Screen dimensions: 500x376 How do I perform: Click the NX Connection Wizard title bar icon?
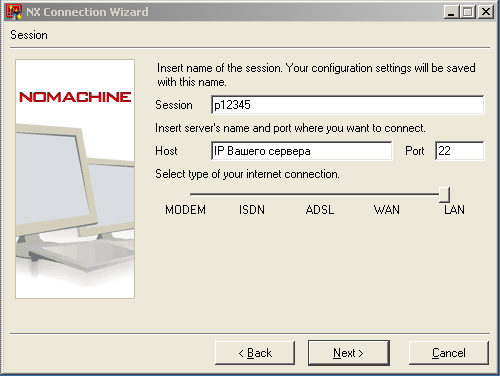tap(14, 12)
